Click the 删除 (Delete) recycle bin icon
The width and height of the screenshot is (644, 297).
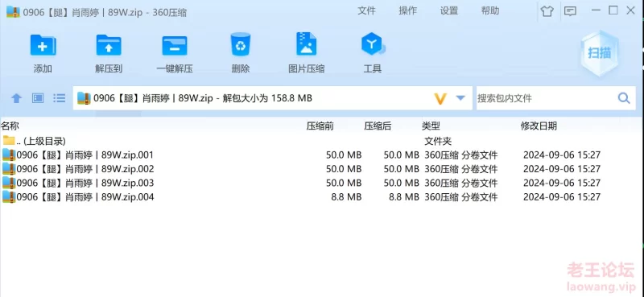pyautogui.click(x=240, y=44)
